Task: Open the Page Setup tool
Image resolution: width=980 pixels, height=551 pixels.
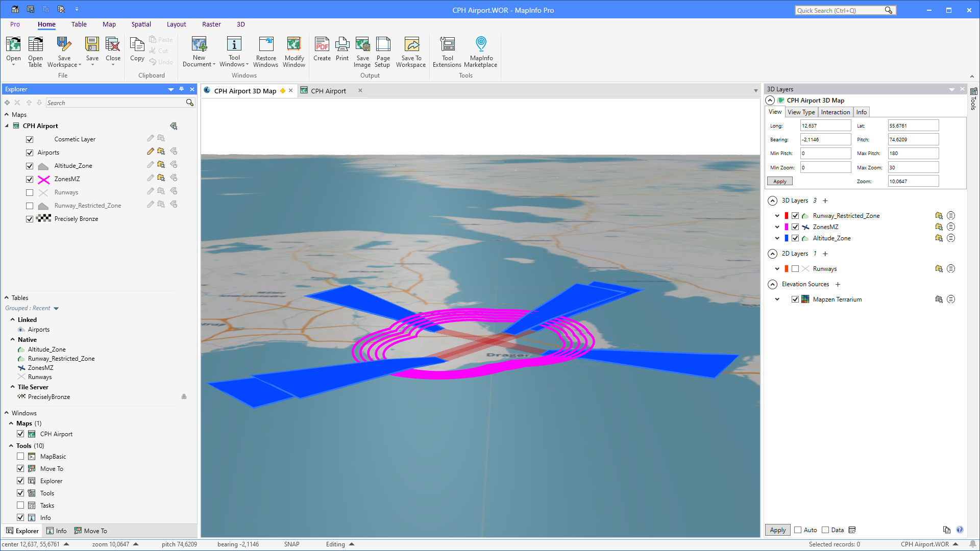Action: click(383, 51)
